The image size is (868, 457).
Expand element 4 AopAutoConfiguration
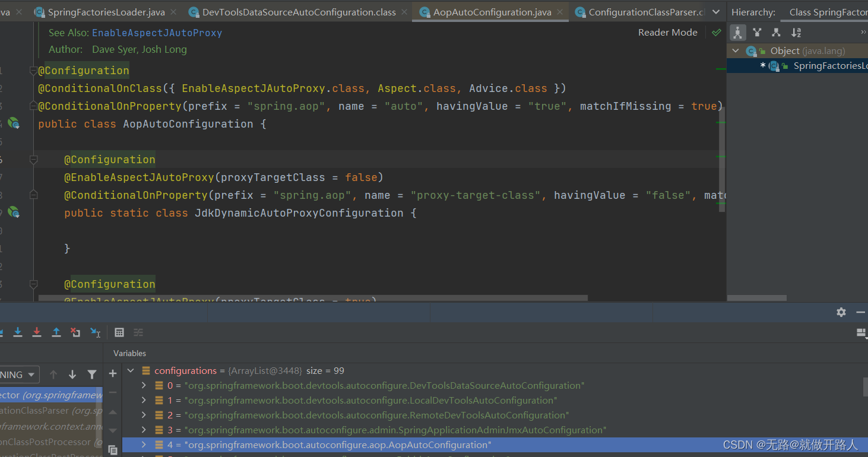click(143, 445)
